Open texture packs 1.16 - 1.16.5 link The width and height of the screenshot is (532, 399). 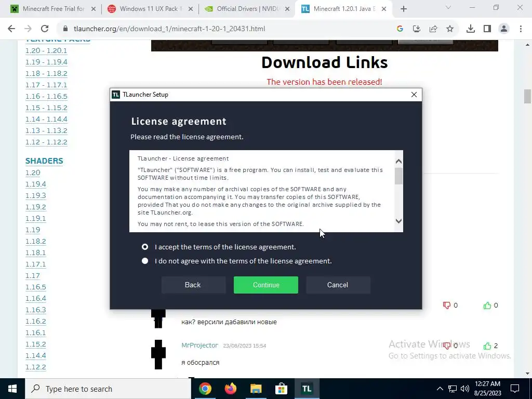(x=46, y=96)
